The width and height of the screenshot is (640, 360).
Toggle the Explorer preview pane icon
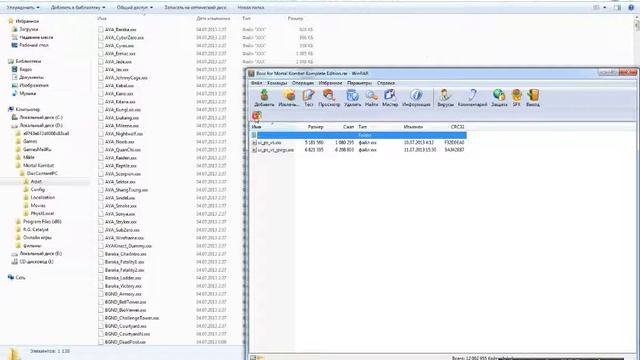pos(617,7)
